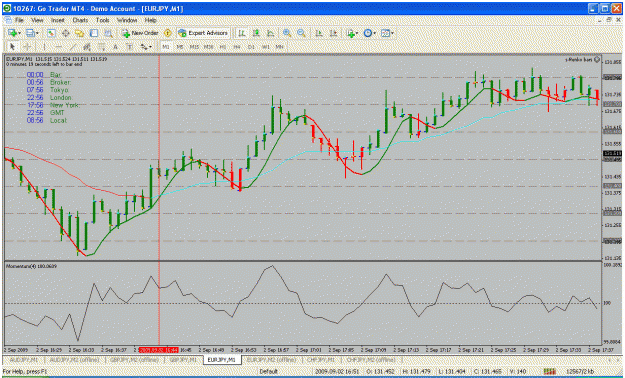Select the Crosshair cursor tool
Viewport: 625px width, 378px height.
click(27, 47)
